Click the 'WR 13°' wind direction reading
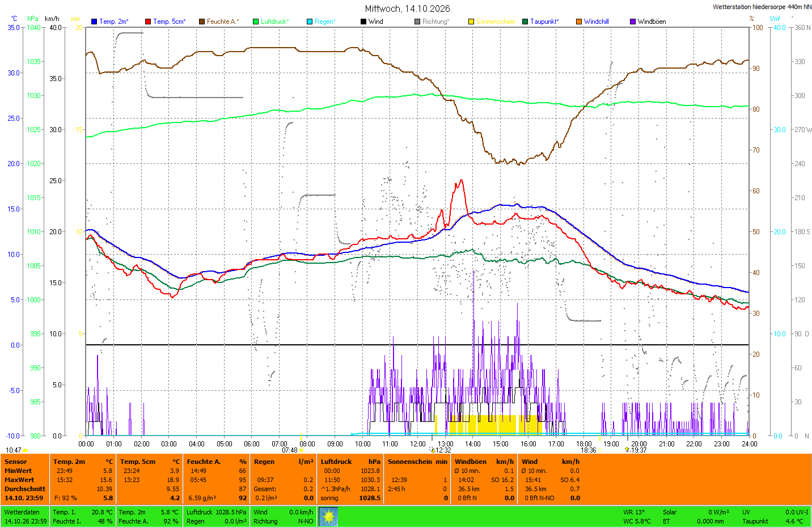Image resolution: width=812 pixels, height=528 pixels. [x=634, y=512]
